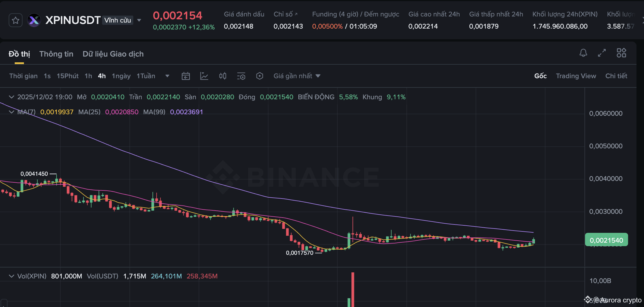Open the XPINUSDT pair dropdown arrow
Screen dimensions: 644x307
pyautogui.click(x=139, y=20)
